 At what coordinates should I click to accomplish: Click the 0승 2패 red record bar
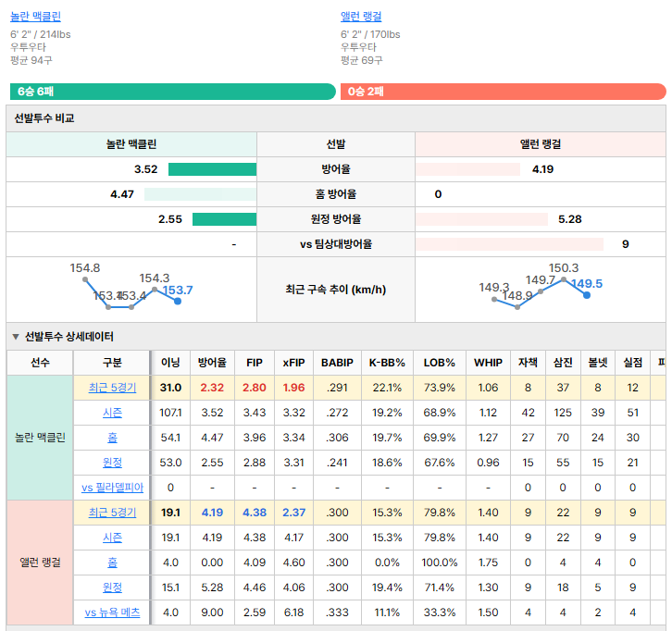(x=504, y=92)
